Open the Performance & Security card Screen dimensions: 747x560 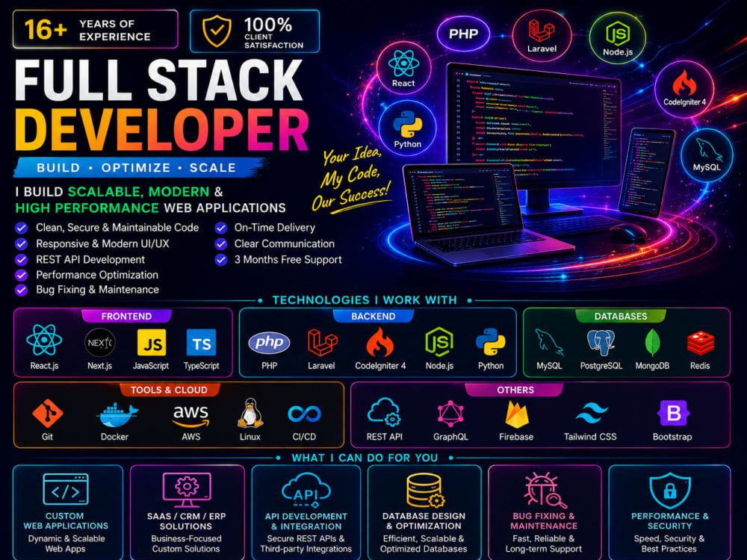(x=669, y=512)
